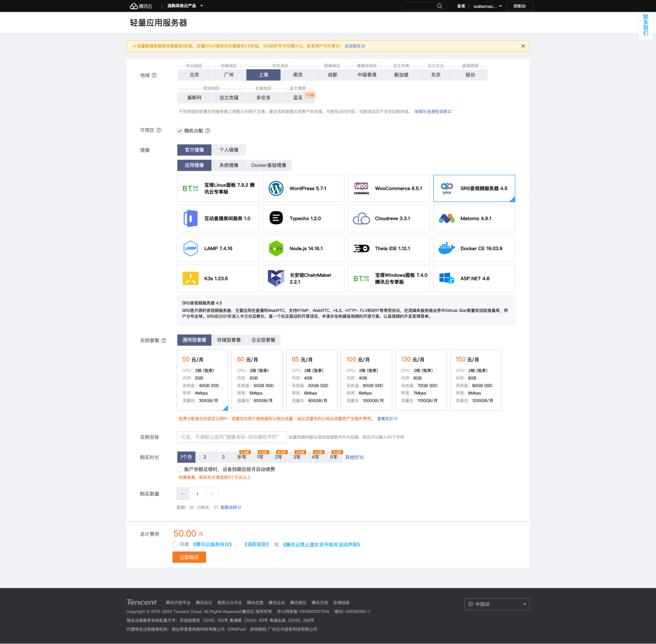Choose the ASP.NET 4.8 Windows icon
The image size is (656, 644).
[447, 279]
